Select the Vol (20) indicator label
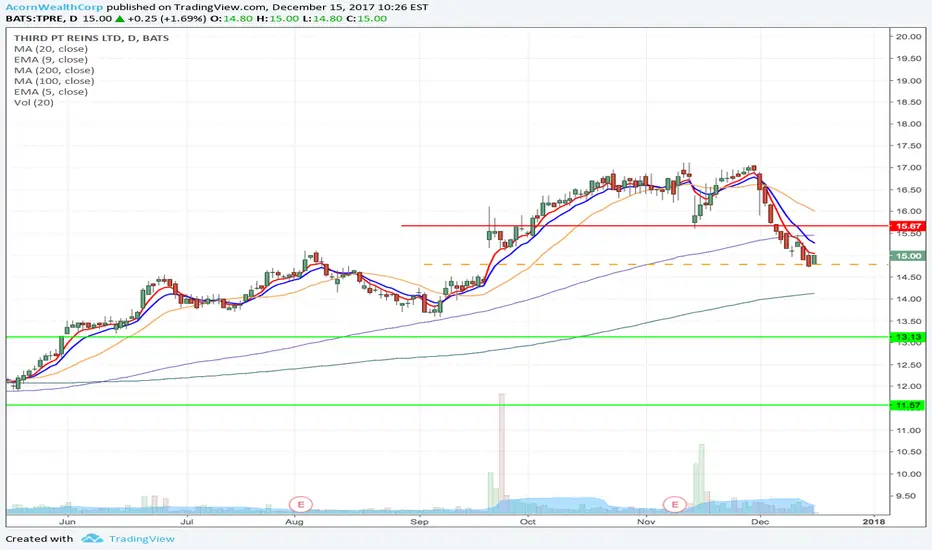This screenshot has width=932, height=550. click(x=33, y=102)
